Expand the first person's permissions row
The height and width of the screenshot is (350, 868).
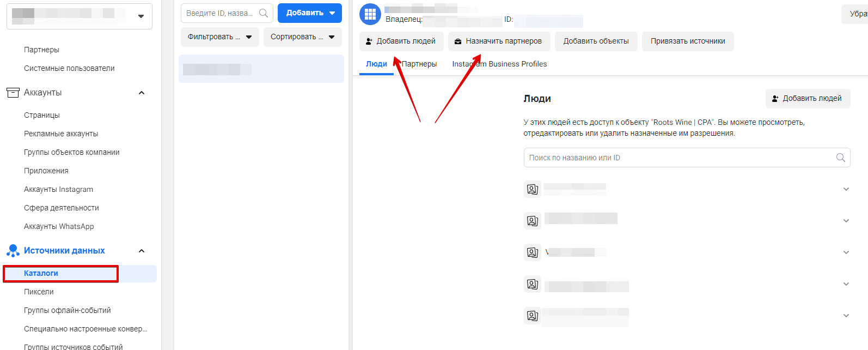click(846, 189)
